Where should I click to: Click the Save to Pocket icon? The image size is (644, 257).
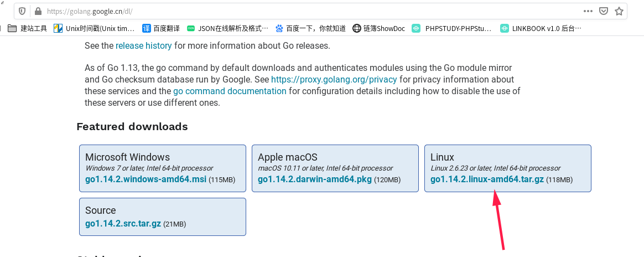604,11
